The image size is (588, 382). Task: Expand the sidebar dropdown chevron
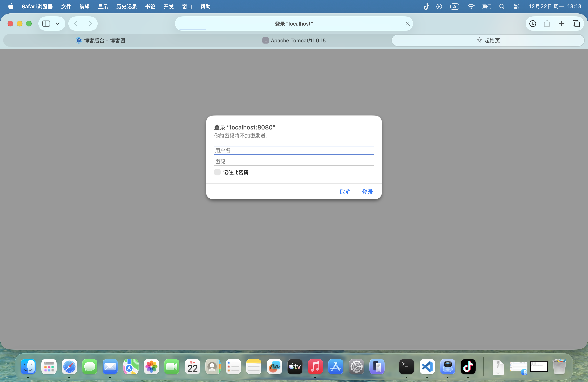(58, 24)
